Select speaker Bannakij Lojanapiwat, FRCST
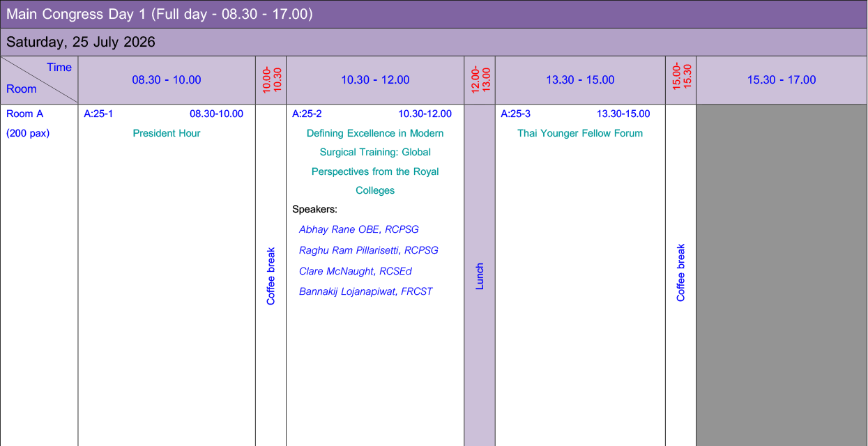 [x=365, y=291]
